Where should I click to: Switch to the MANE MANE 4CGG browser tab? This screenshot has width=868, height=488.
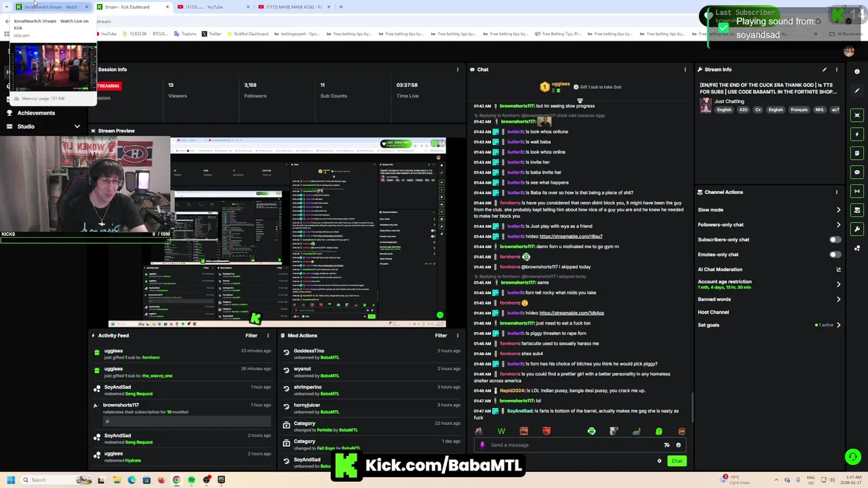point(295,7)
